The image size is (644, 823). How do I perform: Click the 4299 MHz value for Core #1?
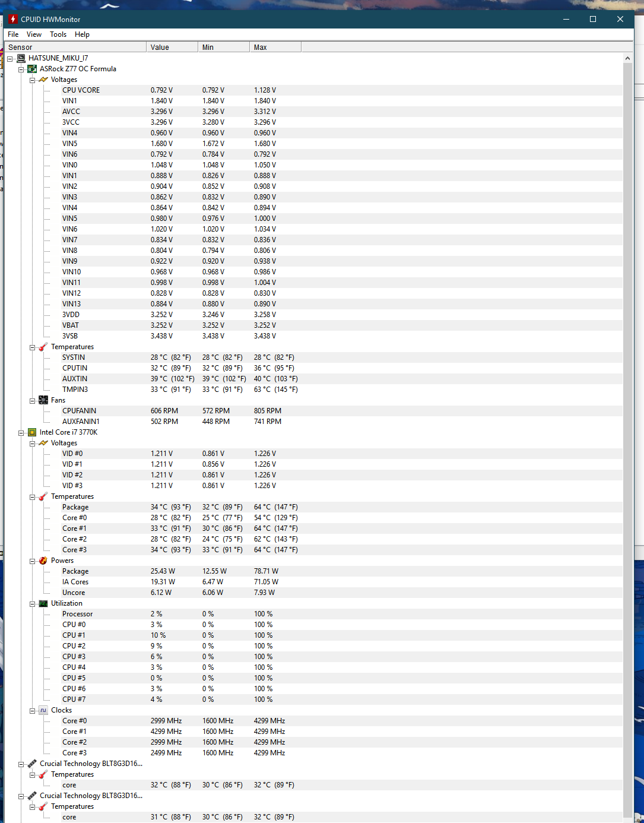coord(166,732)
